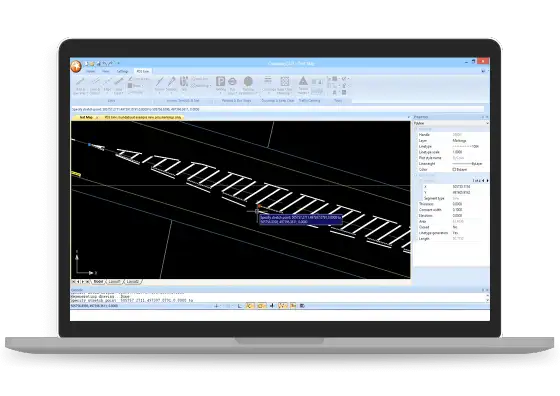Select the Parking tool icon
This screenshot has height=396, width=560.
point(220,81)
